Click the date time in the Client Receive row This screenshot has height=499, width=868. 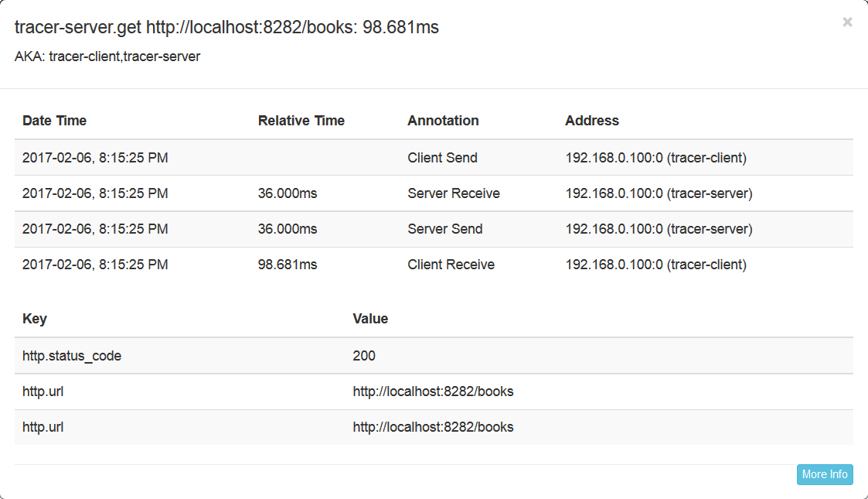[x=95, y=265]
